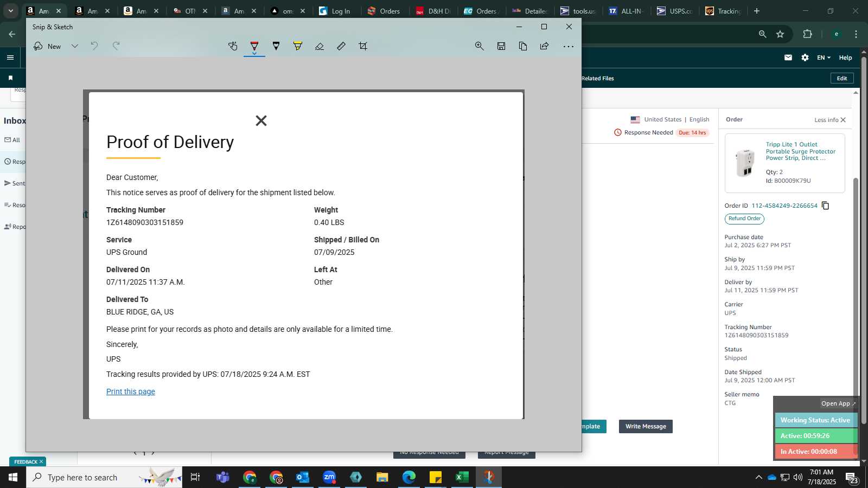Click Write Message button
The width and height of the screenshot is (868, 488).
[646, 426]
